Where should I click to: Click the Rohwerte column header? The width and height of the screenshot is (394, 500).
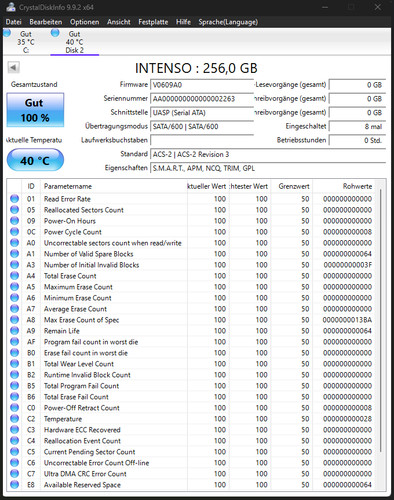tap(344, 186)
